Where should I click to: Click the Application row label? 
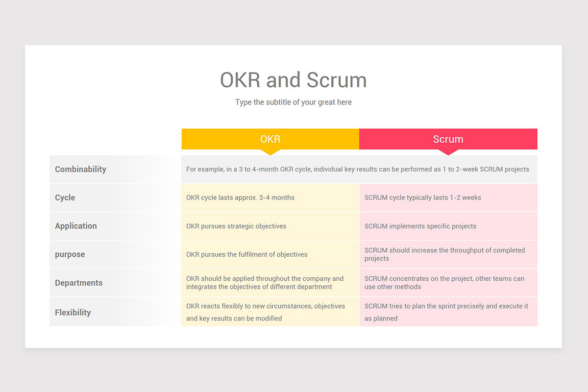[76, 226]
